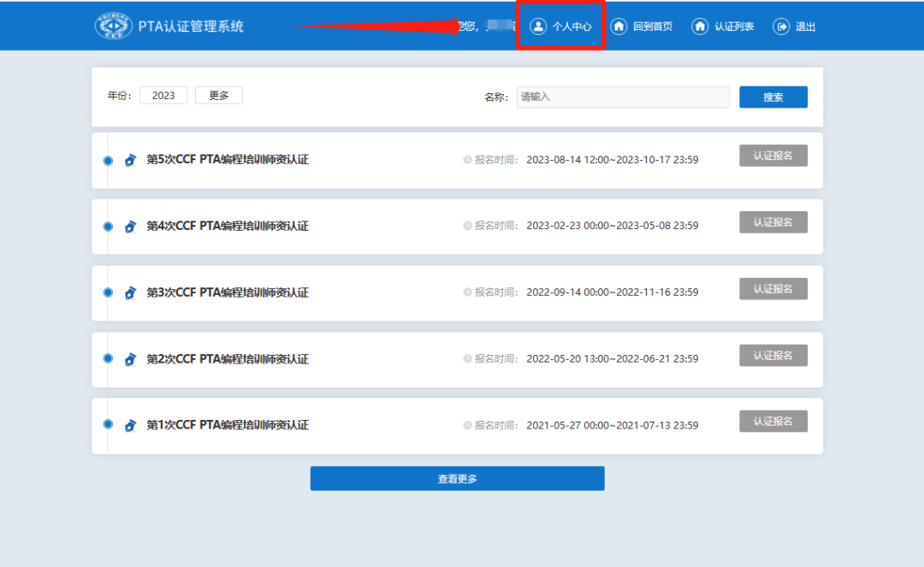Click the pen icon beside 第5次CCF PTA认证

[130, 159]
